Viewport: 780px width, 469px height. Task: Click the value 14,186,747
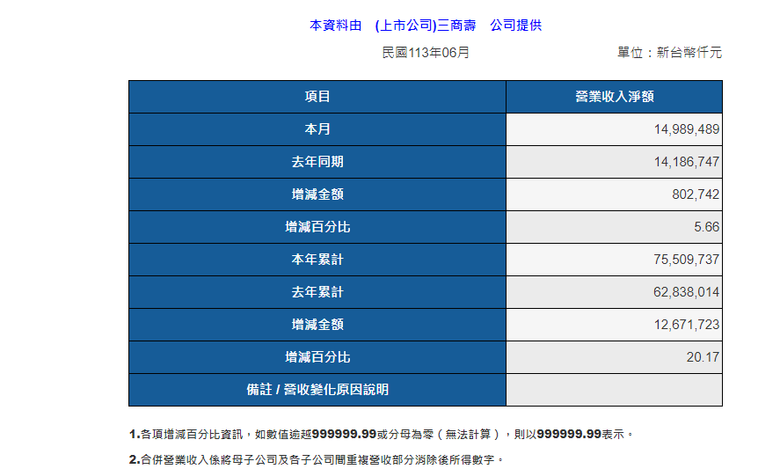[x=686, y=162]
